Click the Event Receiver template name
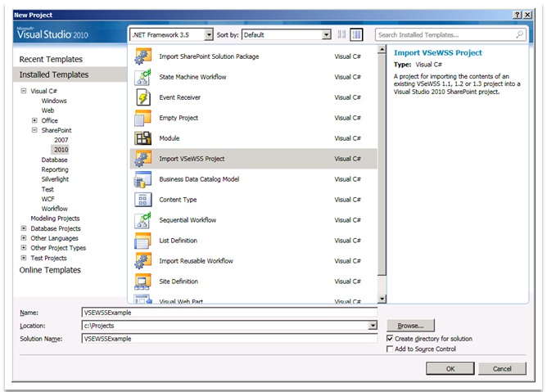 (179, 97)
